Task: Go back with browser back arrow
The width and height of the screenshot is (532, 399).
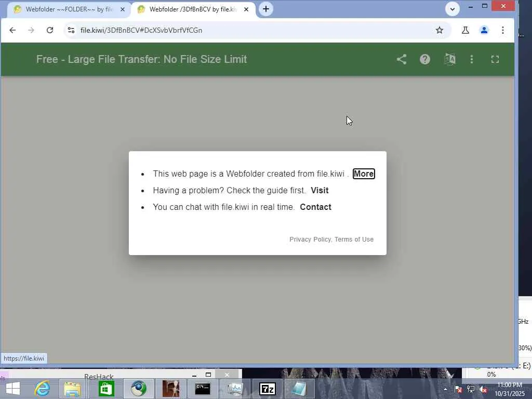Action: [12, 30]
